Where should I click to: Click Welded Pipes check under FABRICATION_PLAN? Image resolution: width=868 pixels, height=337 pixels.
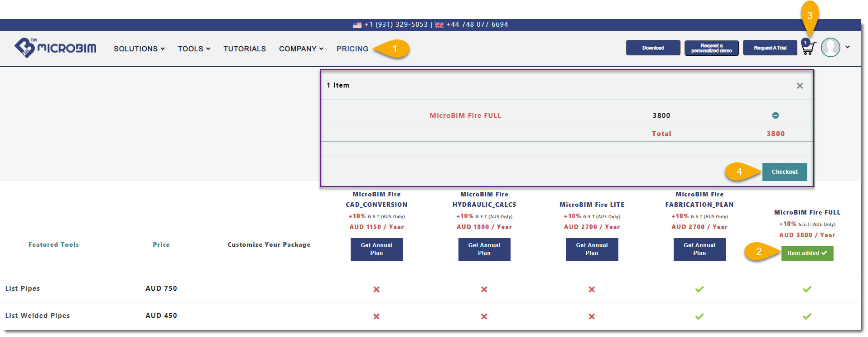tap(699, 316)
